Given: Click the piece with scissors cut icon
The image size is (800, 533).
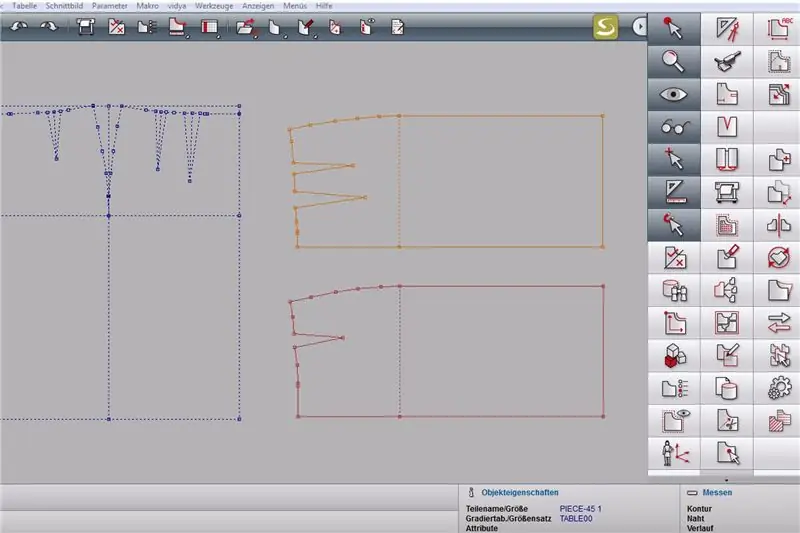Looking at the screenshot, I should (727, 421).
